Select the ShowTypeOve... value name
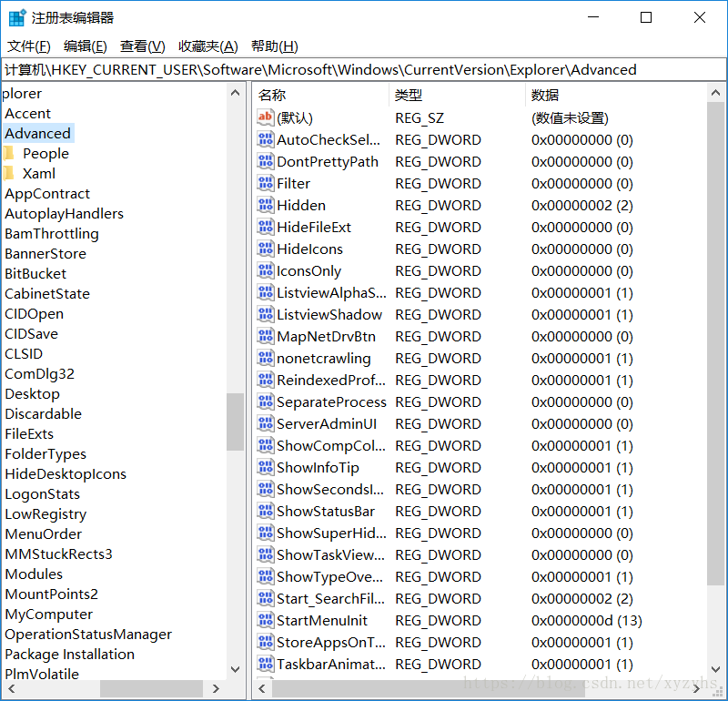This screenshot has width=728, height=701. pos(329,576)
